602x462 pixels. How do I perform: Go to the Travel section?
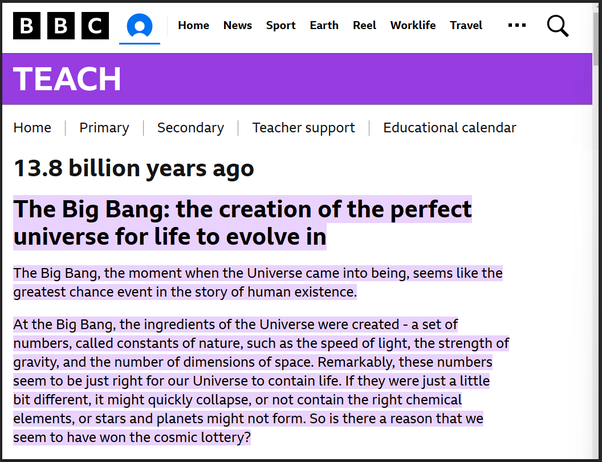466,26
